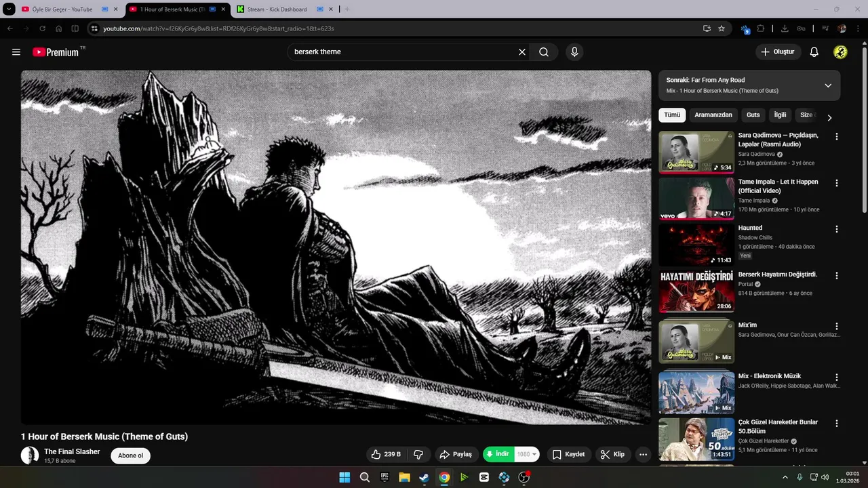Start voice search with microphone
This screenshot has height=488, width=868.
(574, 52)
